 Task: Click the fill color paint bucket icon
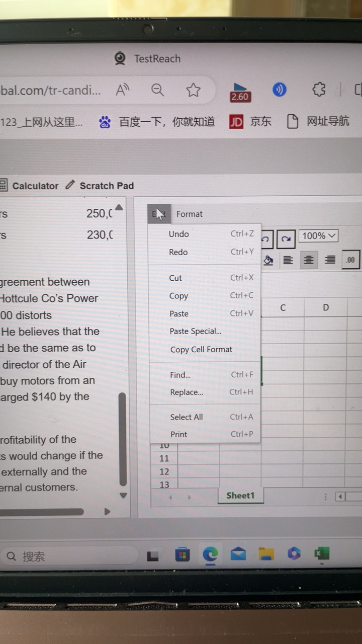coord(268,260)
